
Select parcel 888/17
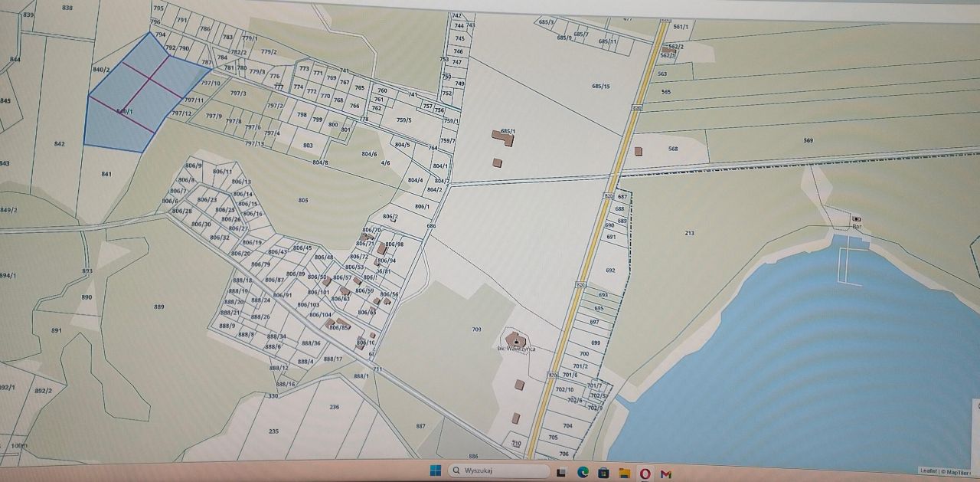332,359
